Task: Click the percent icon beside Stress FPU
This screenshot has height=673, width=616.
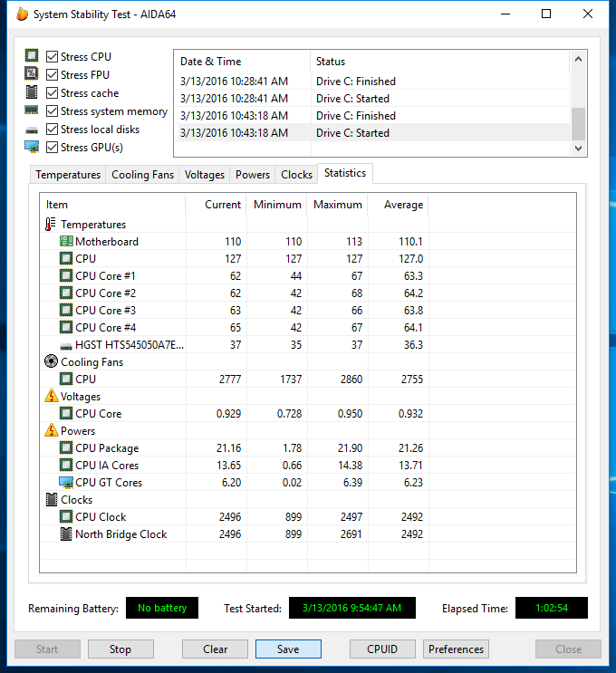Action: tap(32, 73)
